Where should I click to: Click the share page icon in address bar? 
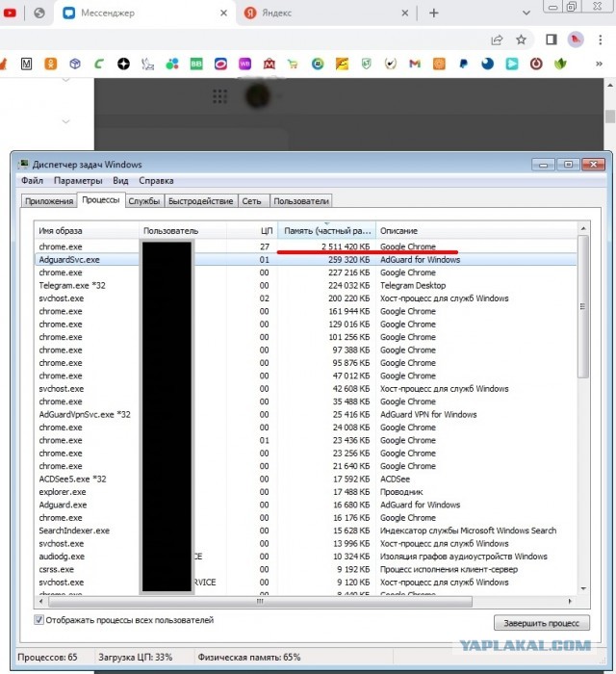pyautogui.click(x=497, y=40)
